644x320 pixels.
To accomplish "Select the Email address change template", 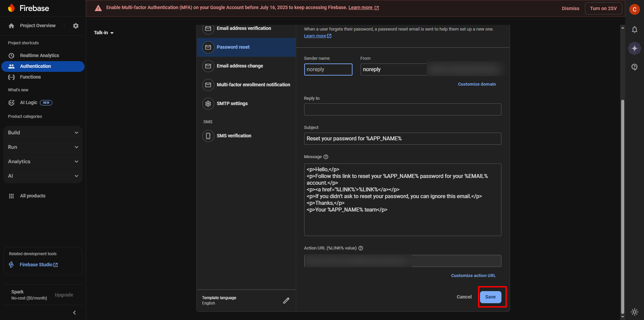I will point(240,66).
